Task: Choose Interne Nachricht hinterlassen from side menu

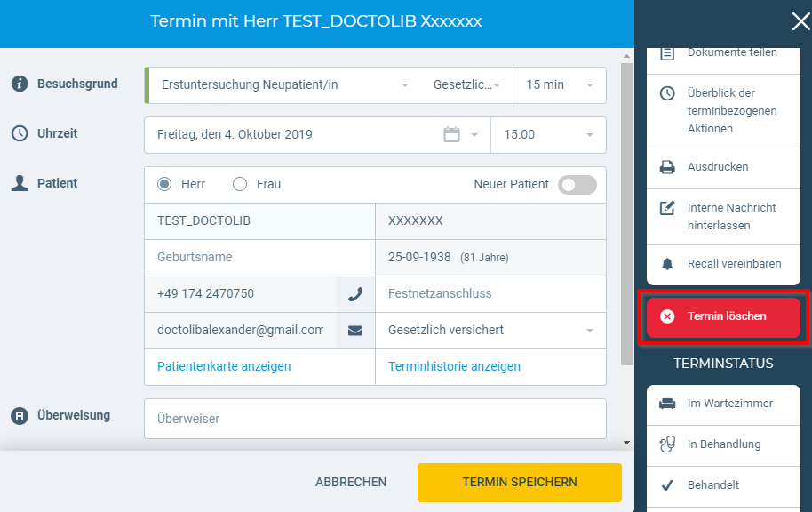Action: pyautogui.click(x=731, y=216)
